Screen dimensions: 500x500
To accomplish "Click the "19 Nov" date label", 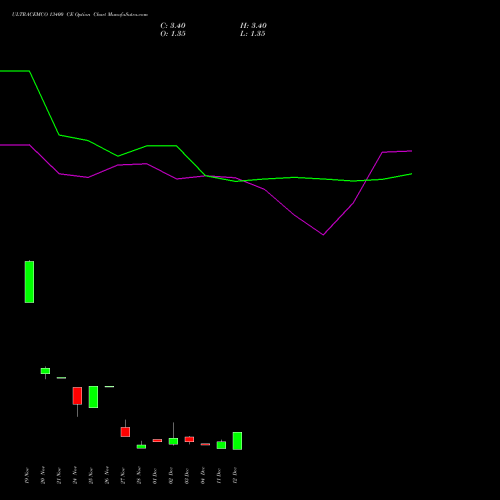I will [x=27, y=475].
